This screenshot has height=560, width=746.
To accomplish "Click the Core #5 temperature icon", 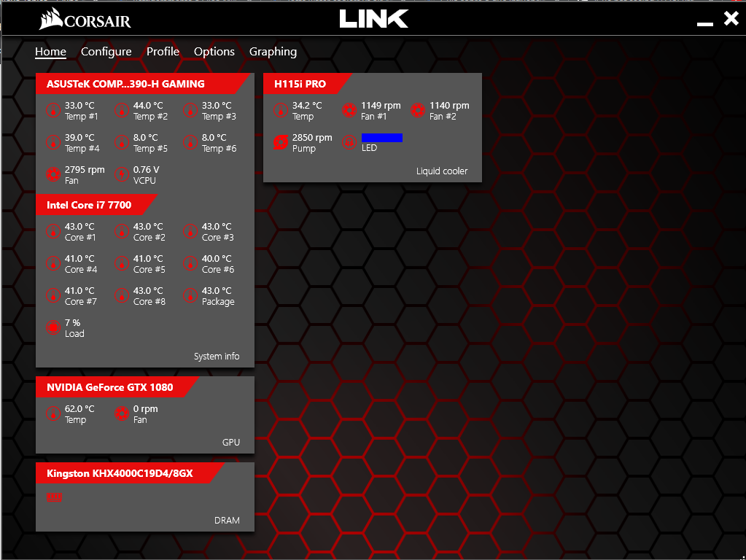I will [x=121, y=263].
